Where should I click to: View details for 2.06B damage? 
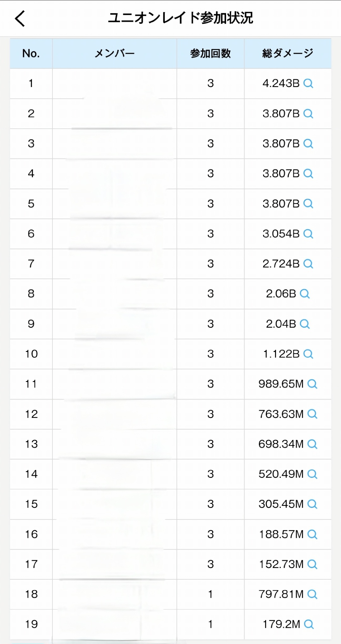coord(305,294)
